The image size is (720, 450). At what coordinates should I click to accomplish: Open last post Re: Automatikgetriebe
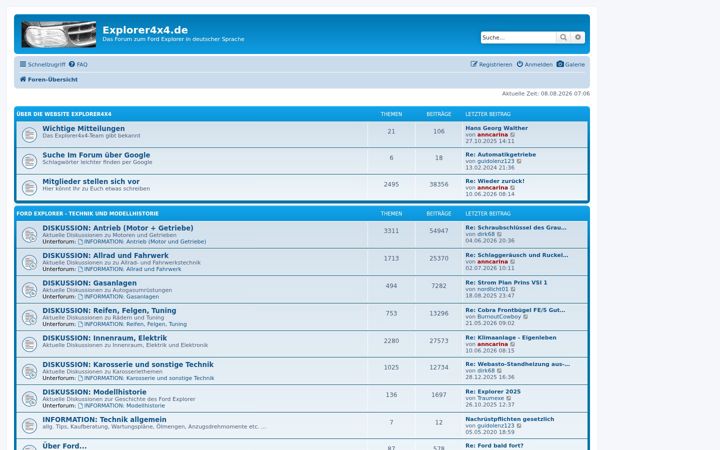[501, 155]
